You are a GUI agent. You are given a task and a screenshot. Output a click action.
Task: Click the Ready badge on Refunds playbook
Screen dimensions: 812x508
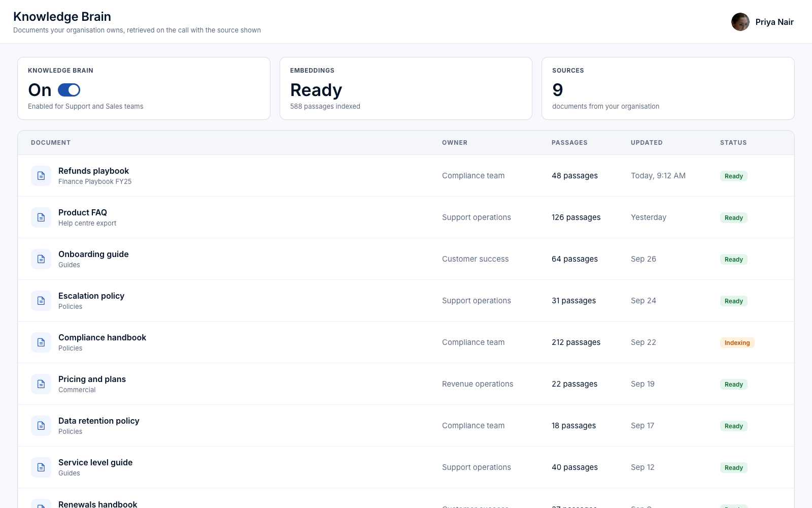[733, 176]
